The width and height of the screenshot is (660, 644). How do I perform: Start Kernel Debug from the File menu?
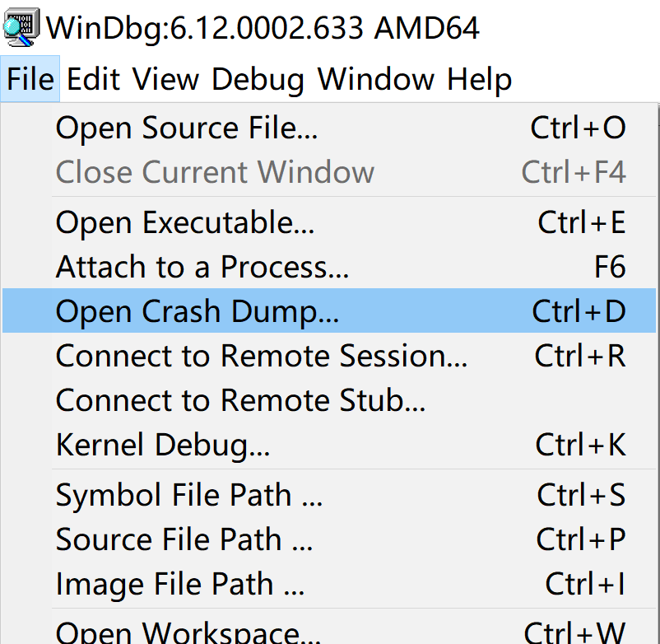(163, 445)
